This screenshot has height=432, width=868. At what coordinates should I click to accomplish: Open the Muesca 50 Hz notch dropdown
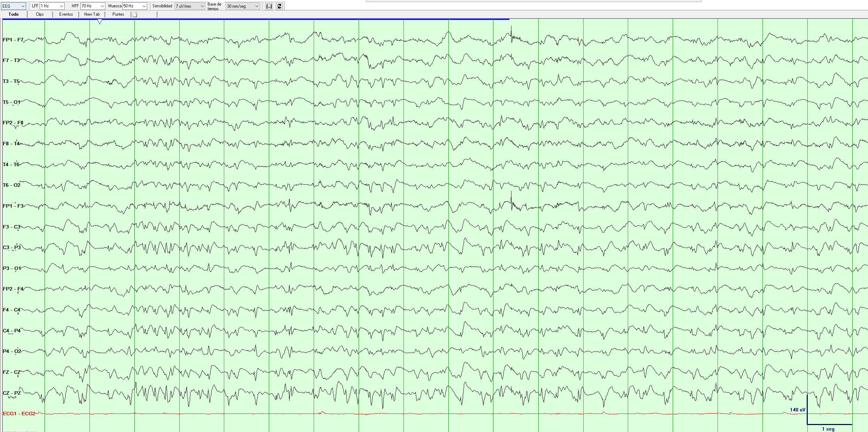click(134, 6)
